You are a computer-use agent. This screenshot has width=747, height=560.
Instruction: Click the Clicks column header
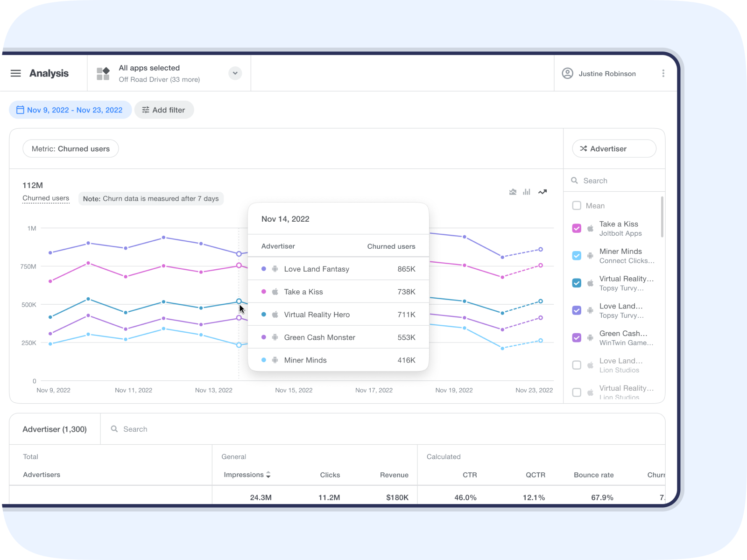click(x=330, y=475)
